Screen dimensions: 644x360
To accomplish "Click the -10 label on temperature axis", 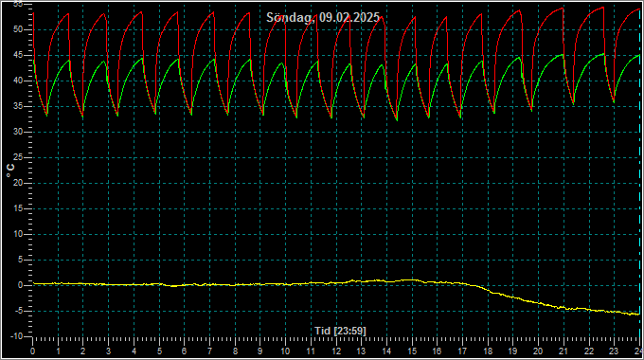I will pyautogui.click(x=16, y=336).
